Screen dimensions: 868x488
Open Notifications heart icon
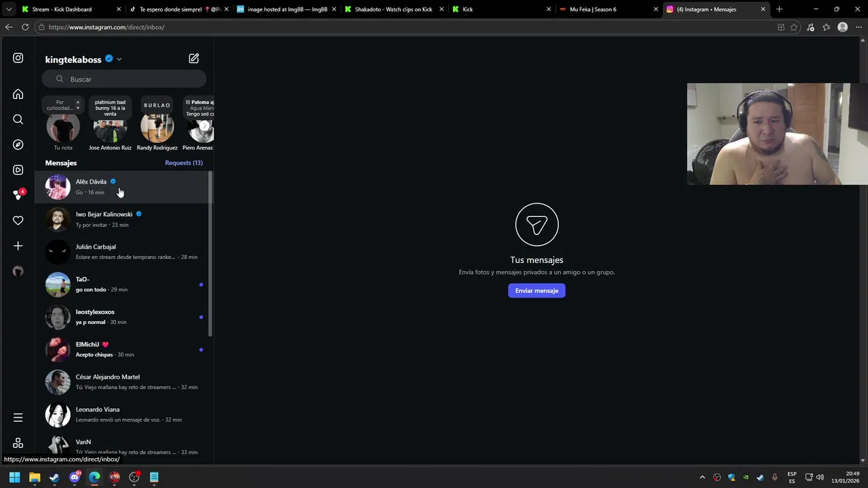(x=18, y=220)
